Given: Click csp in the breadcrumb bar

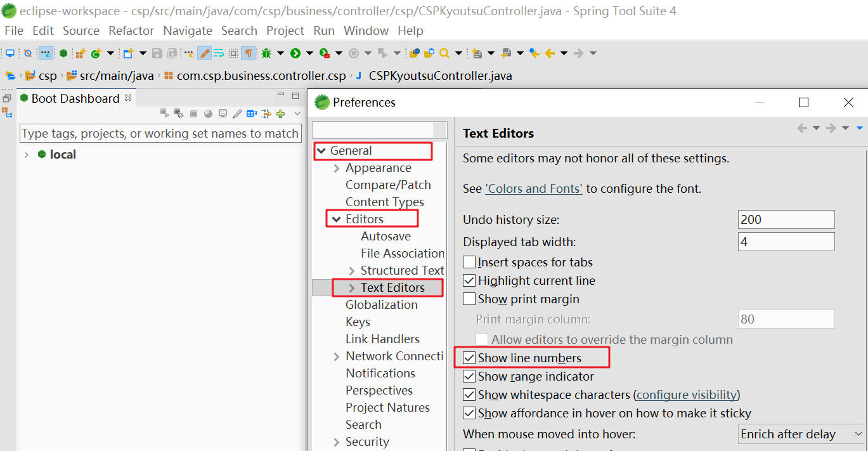Looking at the screenshot, I should click(x=48, y=76).
